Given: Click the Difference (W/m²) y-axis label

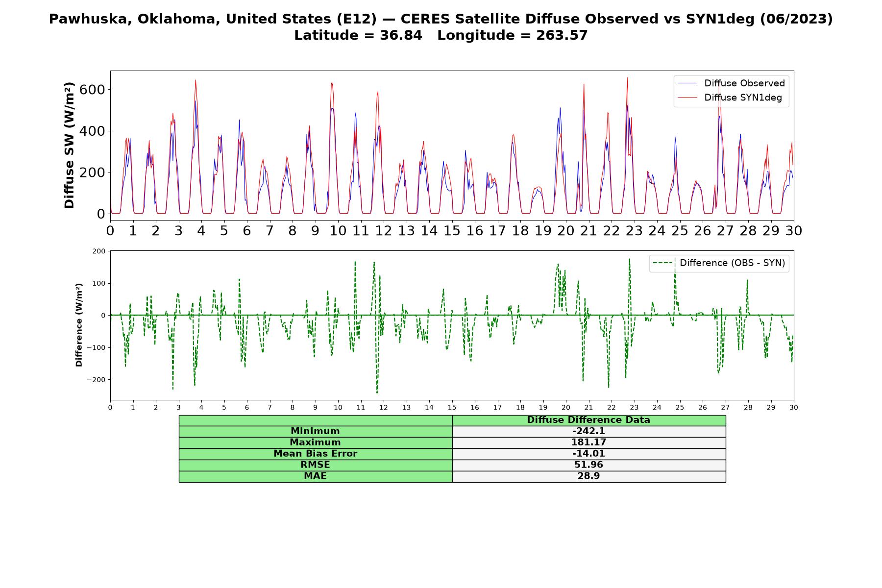Looking at the screenshot, I should click(79, 325).
